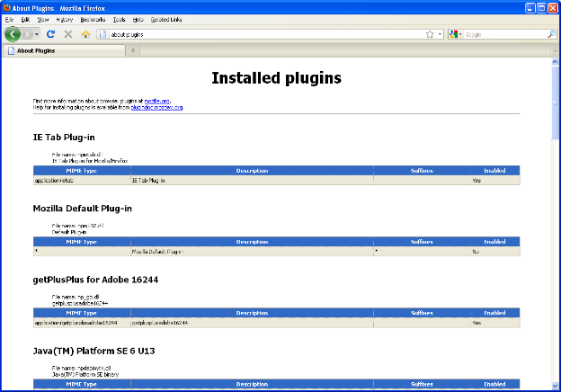The width and height of the screenshot is (561, 392).
Task: Follow the mozilla.org link
Action: click(157, 102)
